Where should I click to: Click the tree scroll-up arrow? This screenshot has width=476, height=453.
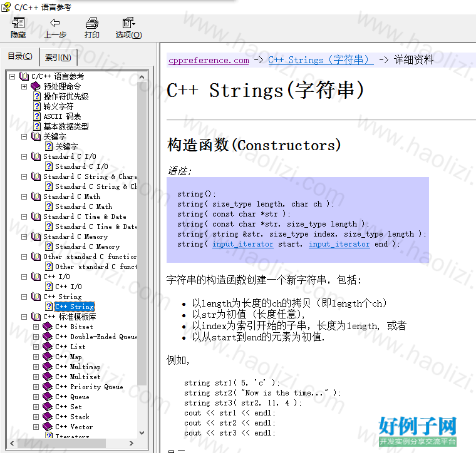click(x=142, y=77)
